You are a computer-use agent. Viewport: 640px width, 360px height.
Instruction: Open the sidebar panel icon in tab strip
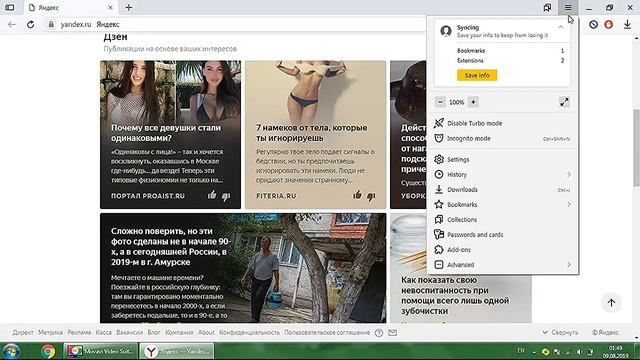tap(10, 7)
